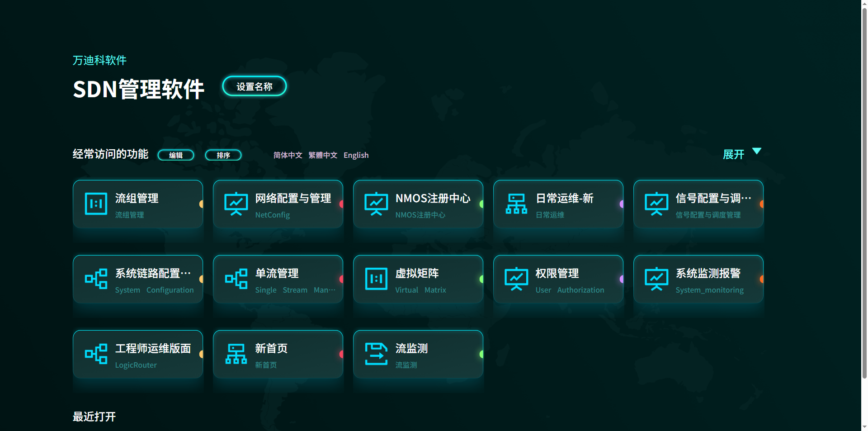The image size is (868, 431).
Task: Click the 流监测 stream flow icon
Action: (x=376, y=354)
